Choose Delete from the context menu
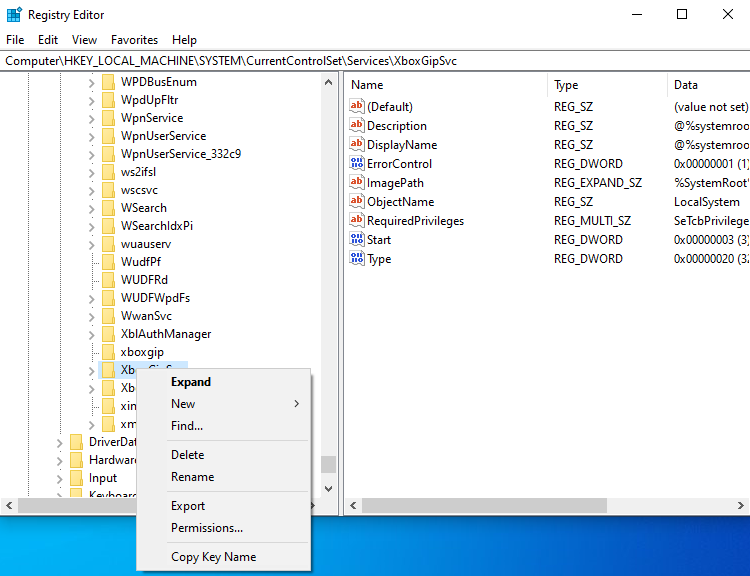 point(224,454)
